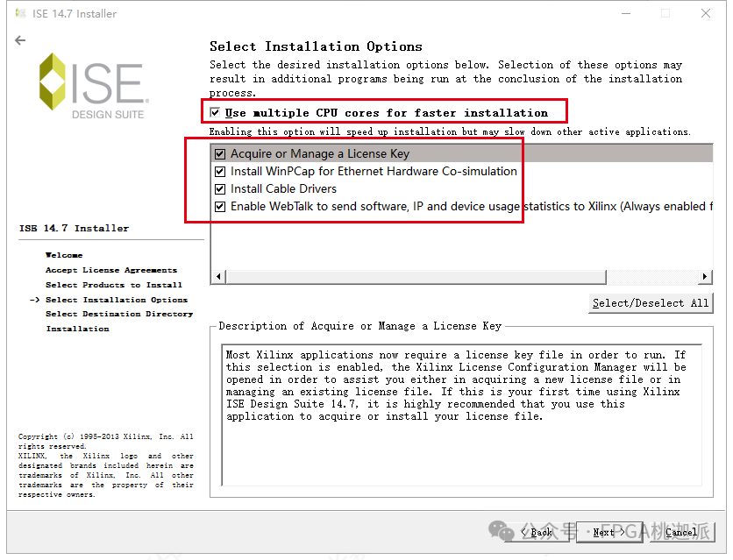Uncheck the 'Install Cable Drivers' option

(x=219, y=188)
